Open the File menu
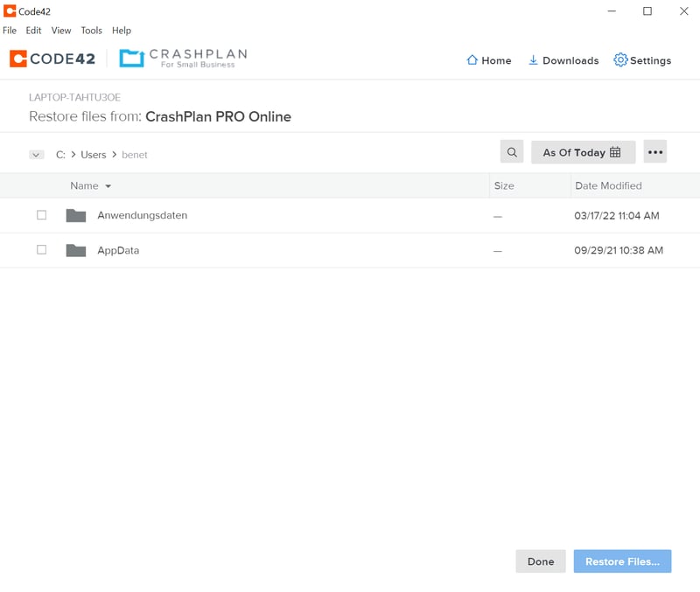The image size is (700, 592). [10, 31]
